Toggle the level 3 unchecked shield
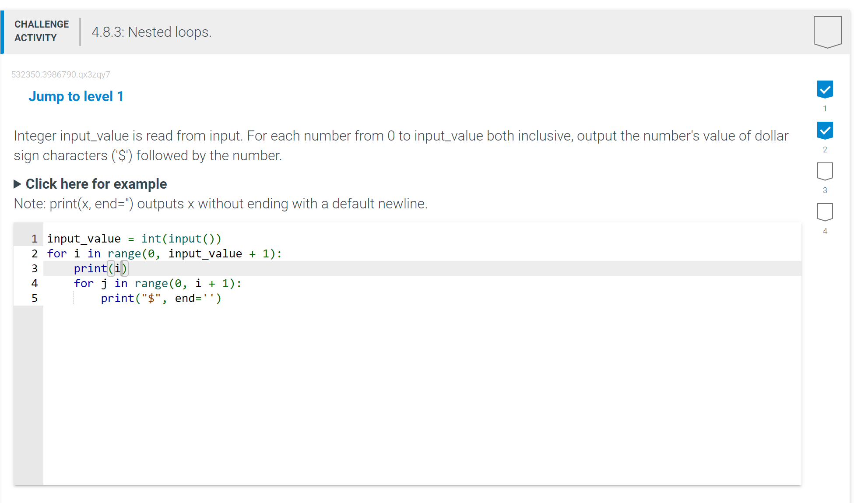Screen dimensions: 868x503 (825, 171)
